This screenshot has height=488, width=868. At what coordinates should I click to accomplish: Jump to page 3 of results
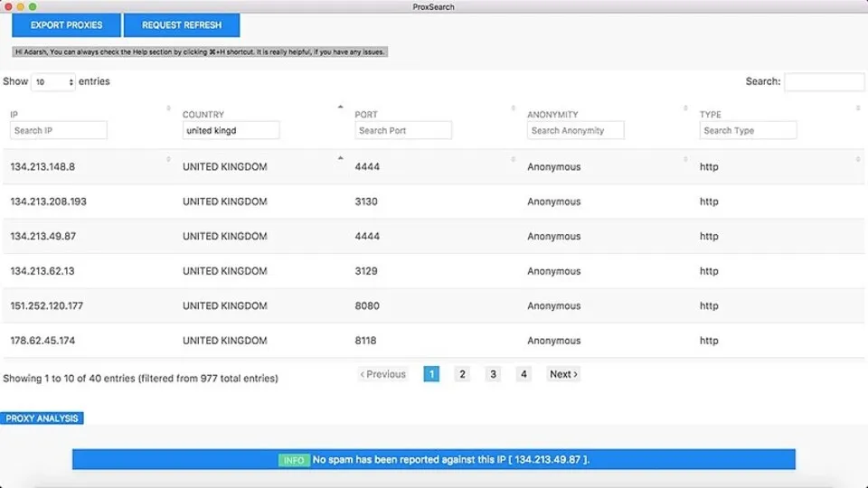(493, 374)
